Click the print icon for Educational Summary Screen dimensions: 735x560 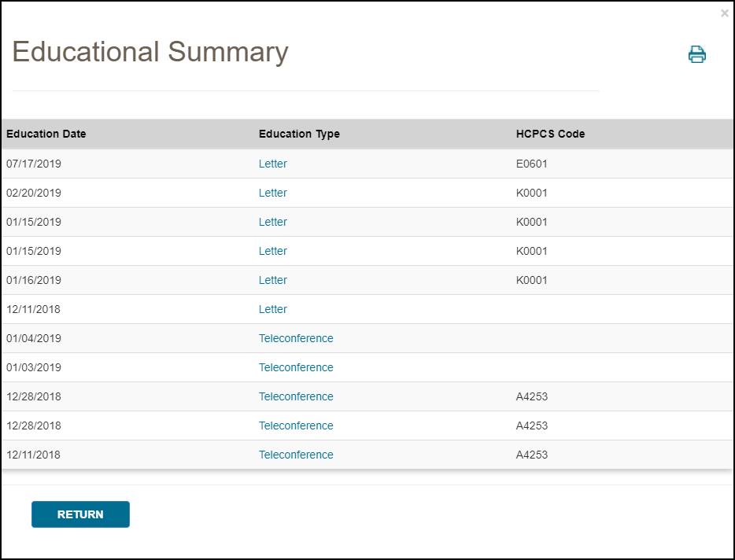[696, 54]
